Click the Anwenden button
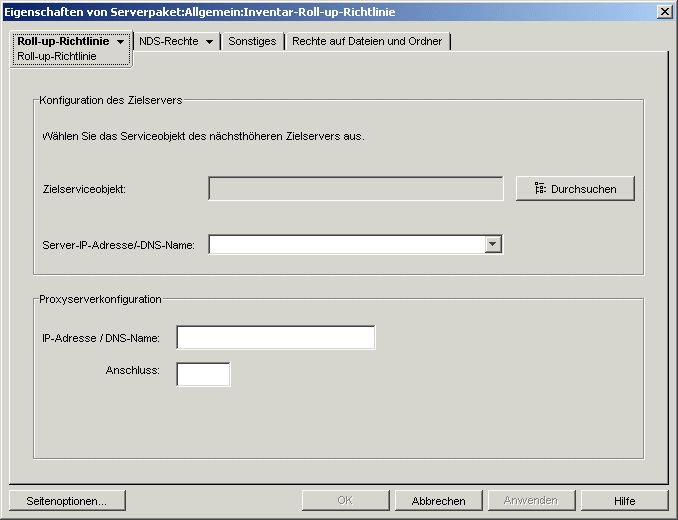Screen dimensions: 678x520 (530, 501)
